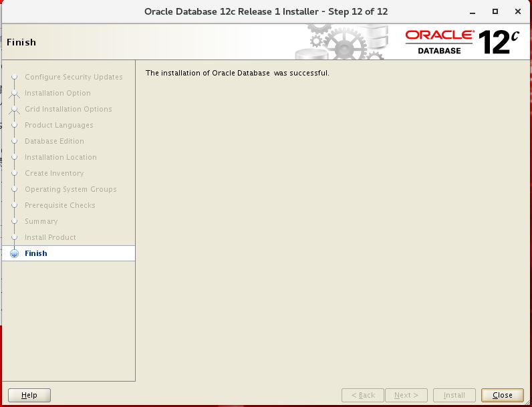This screenshot has width=532, height=407.
Task: Select Prerequisite Checks step
Action: pos(59,205)
